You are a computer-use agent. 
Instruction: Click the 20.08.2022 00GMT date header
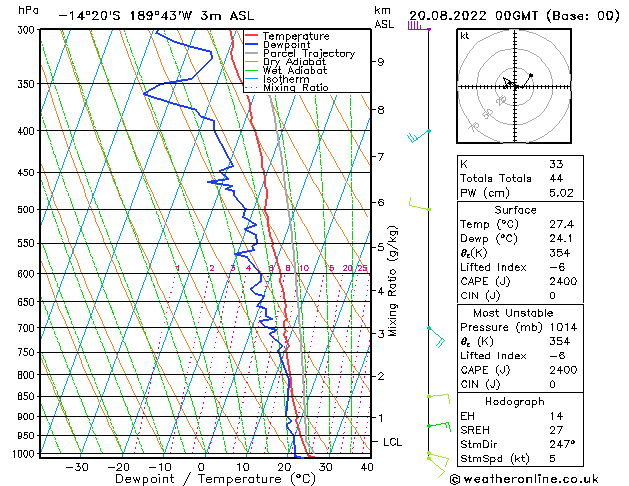(x=473, y=16)
